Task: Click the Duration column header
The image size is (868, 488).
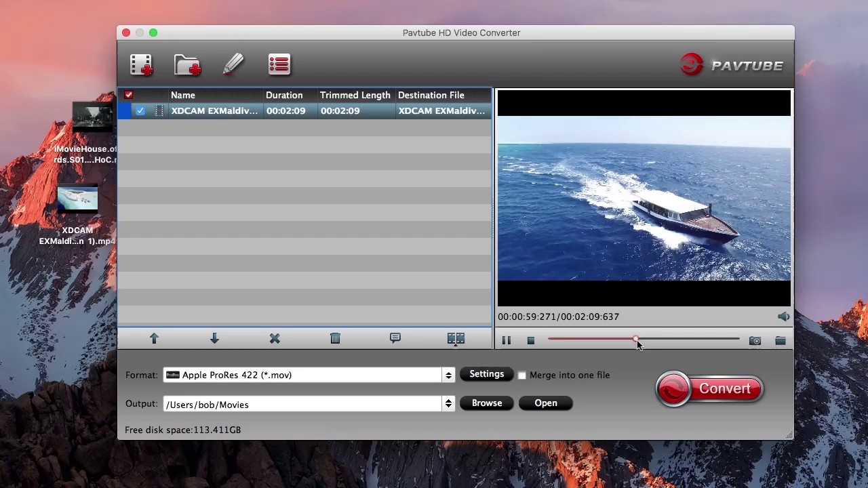Action: (x=290, y=95)
